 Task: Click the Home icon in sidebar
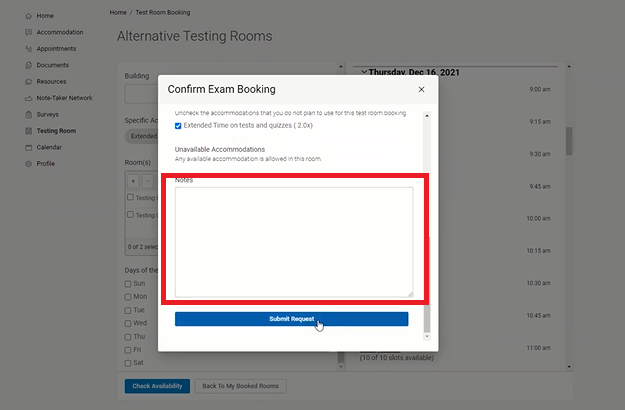click(x=28, y=16)
